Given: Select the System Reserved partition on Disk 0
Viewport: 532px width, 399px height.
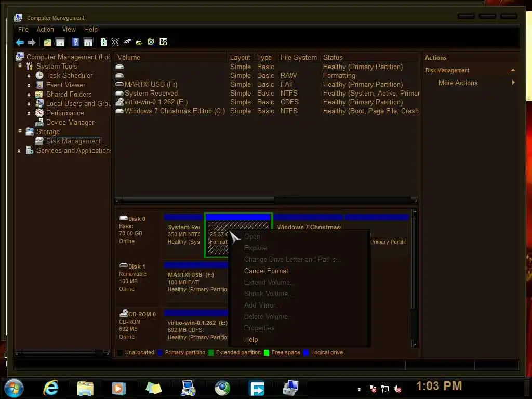Looking at the screenshot, I should (x=183, y=235).
